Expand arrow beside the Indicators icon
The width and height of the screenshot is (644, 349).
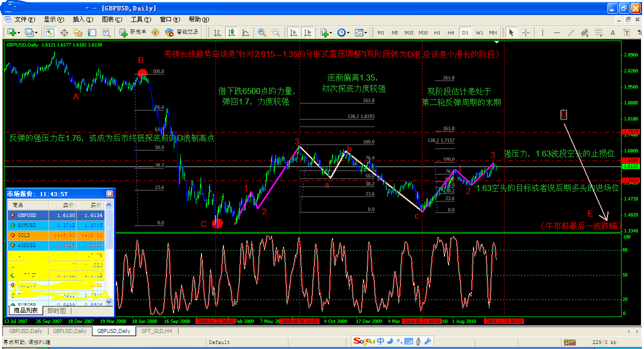(331, 32)
